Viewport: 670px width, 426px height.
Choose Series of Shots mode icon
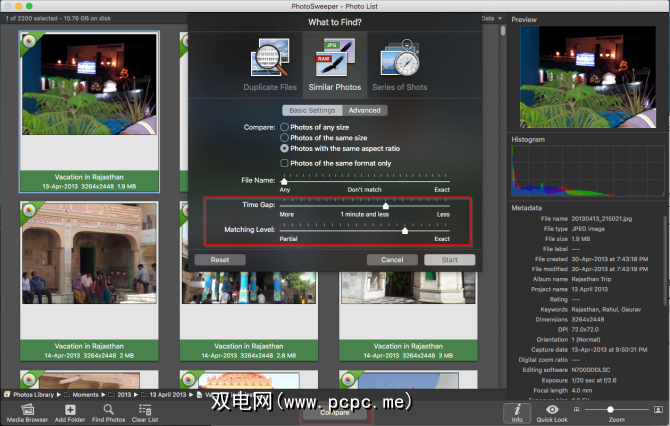(x=400, y=58)
